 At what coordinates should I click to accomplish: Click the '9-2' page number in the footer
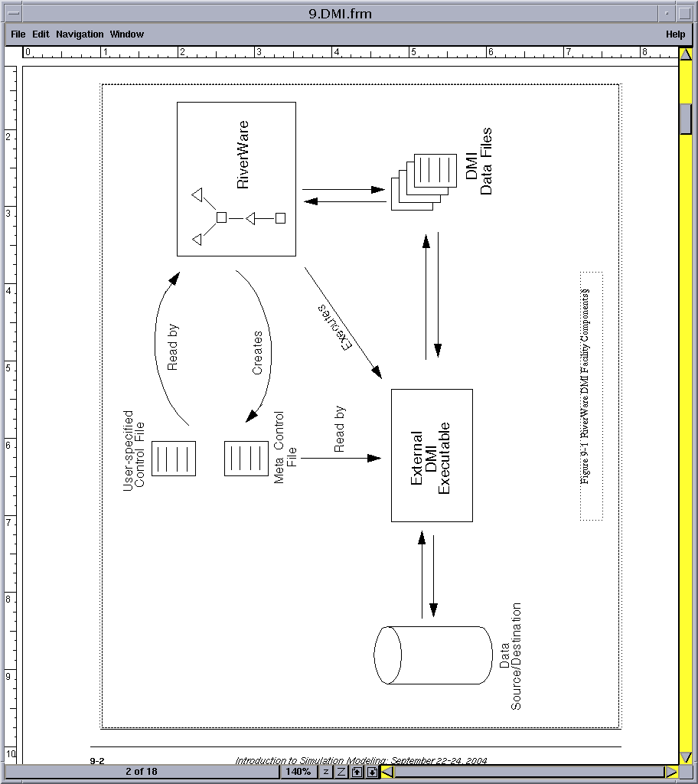[x=97, y=760]
